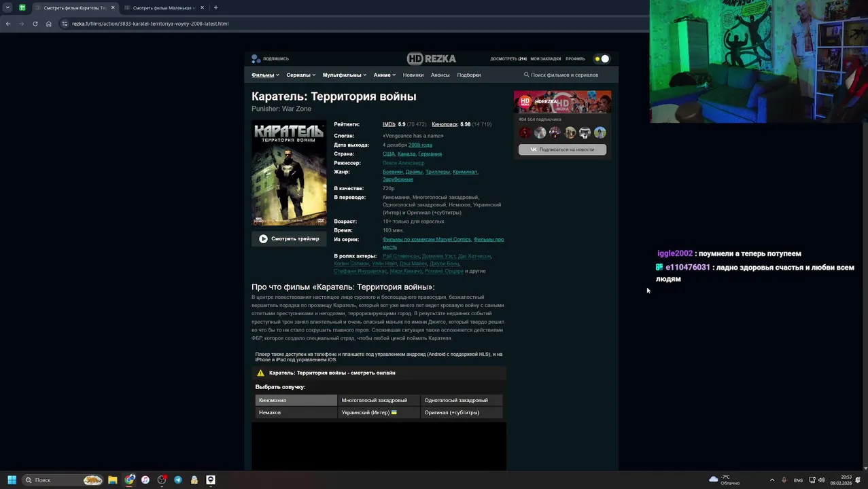
Task: Open a new browser tab
Action: 215,7
